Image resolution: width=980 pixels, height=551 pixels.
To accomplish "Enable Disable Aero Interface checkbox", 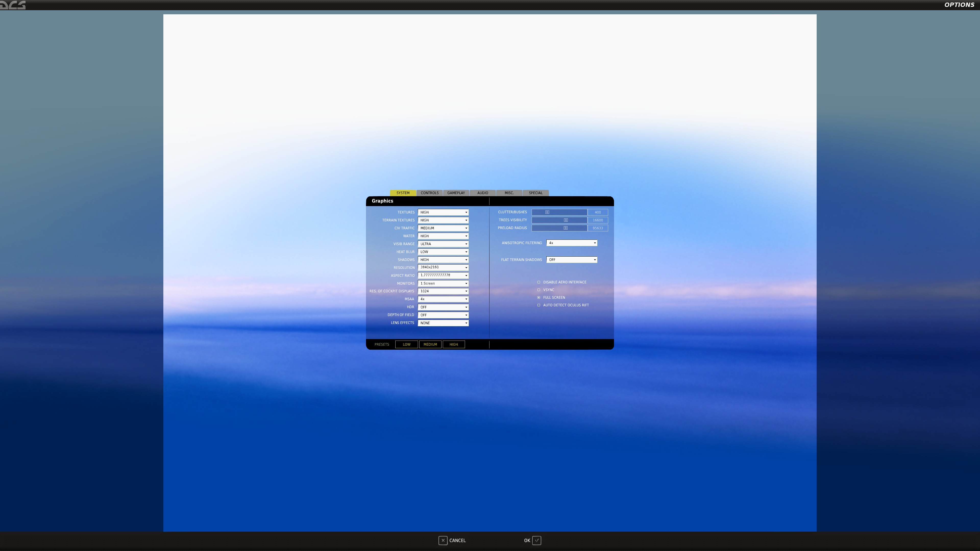I will 539,282.
